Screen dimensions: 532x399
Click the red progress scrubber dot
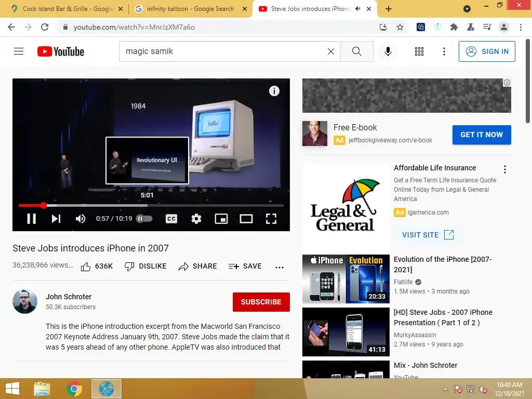tap(44, 205)
